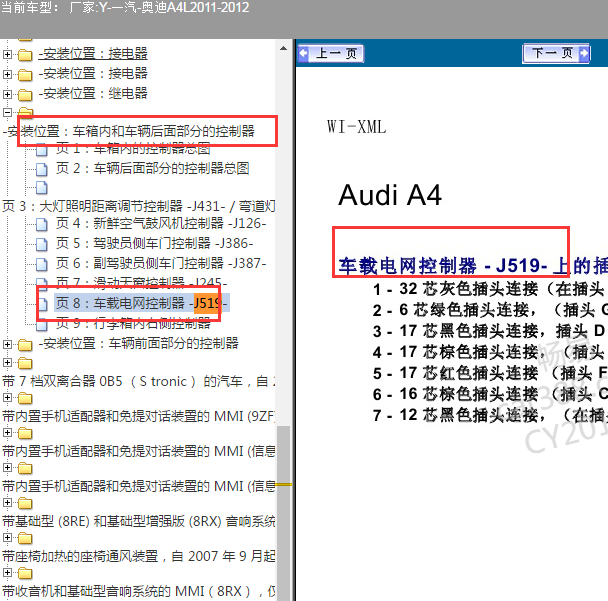Click text 6 - 16 芯棕色插头连接

point(490,394)
